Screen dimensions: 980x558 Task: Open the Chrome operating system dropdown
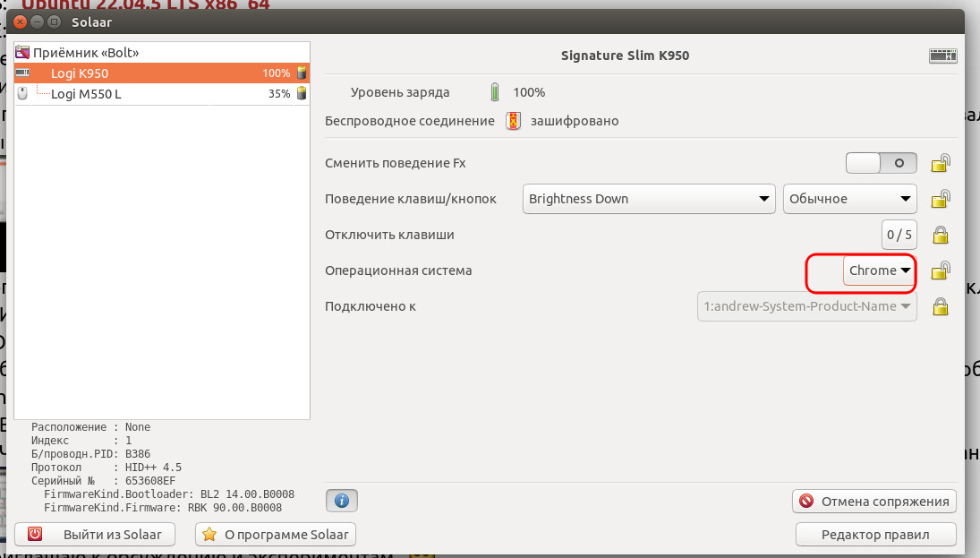click(880, 270)
